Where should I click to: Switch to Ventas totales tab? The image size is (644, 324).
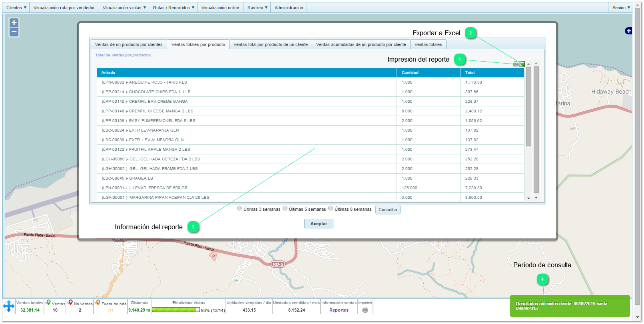(x=428, y=44)
